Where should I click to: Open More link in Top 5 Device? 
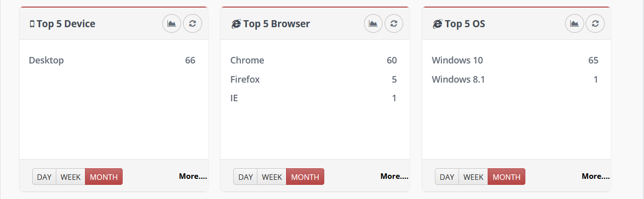coord(193,176)
